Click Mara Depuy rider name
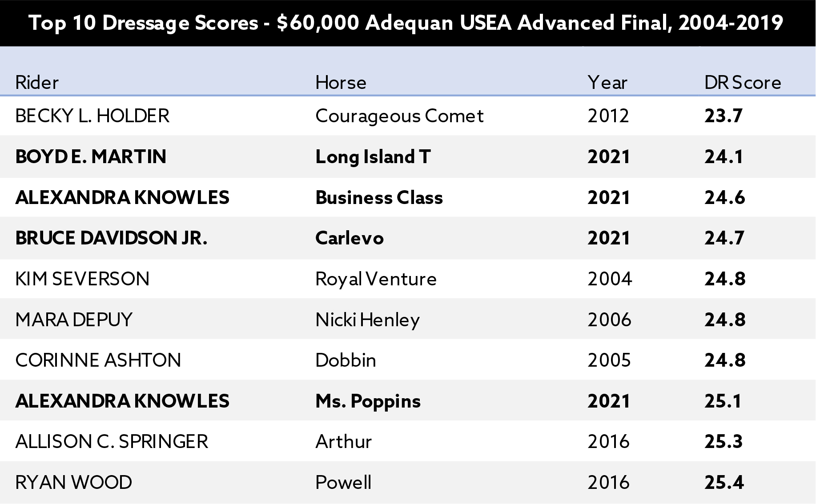 tap(74, 320)
